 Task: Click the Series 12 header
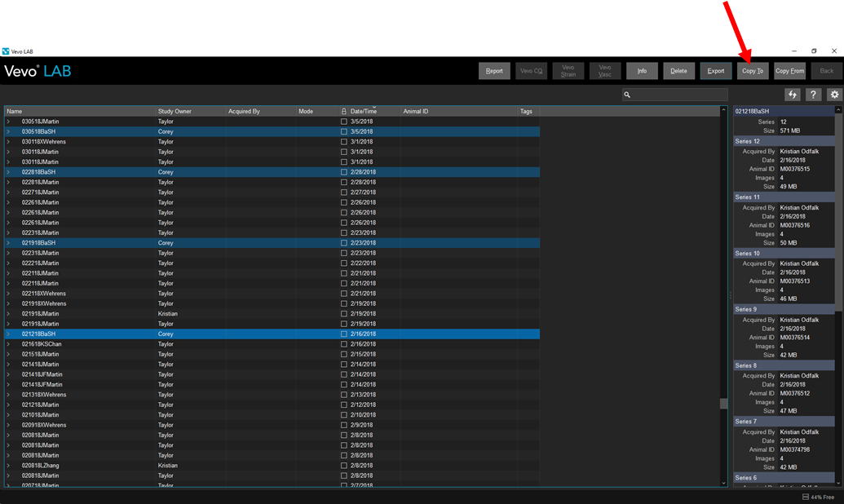(x=784, y=142)
